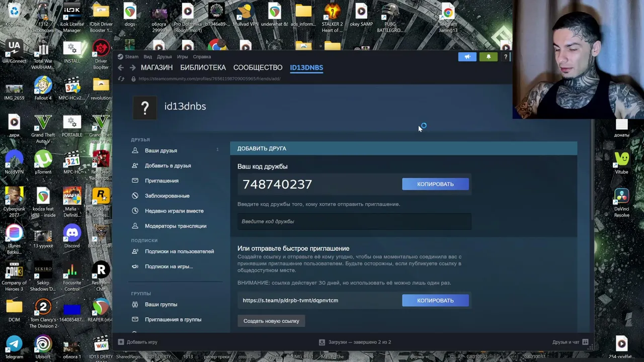Open the Справка menu
The width and height of the screenshot is (644, 362).
click(202, 57)
